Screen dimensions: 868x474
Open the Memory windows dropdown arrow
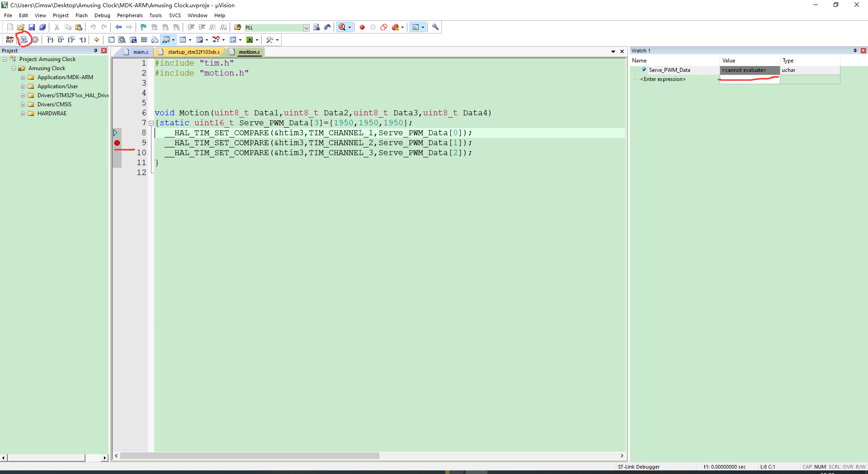(x=190, y=40)
